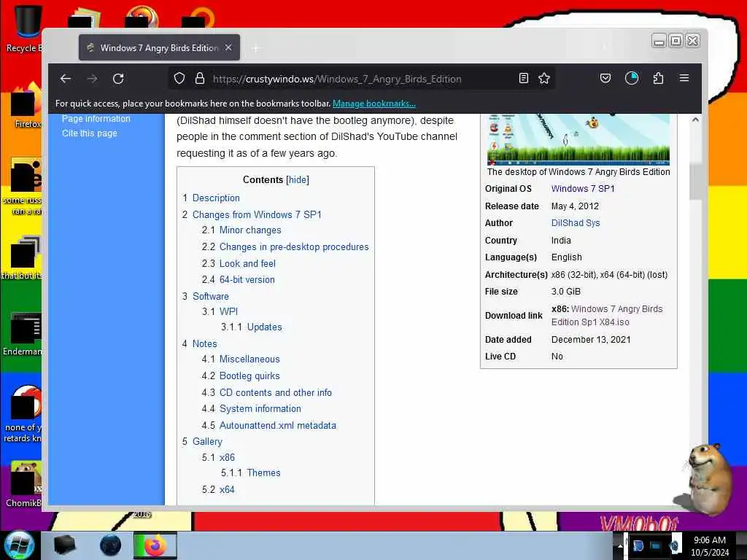Open the Firefox hamburger menu

(x=684, y=78)
